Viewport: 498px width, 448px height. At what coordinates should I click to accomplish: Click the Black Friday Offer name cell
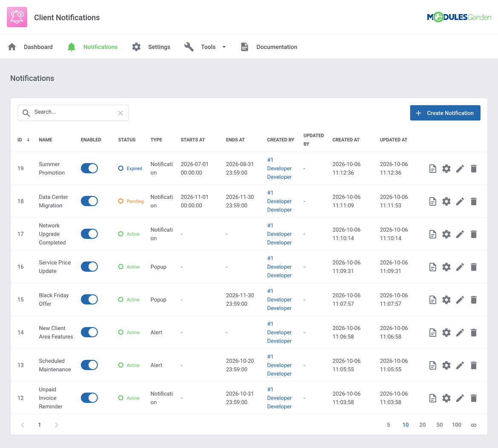click(54, 299)
